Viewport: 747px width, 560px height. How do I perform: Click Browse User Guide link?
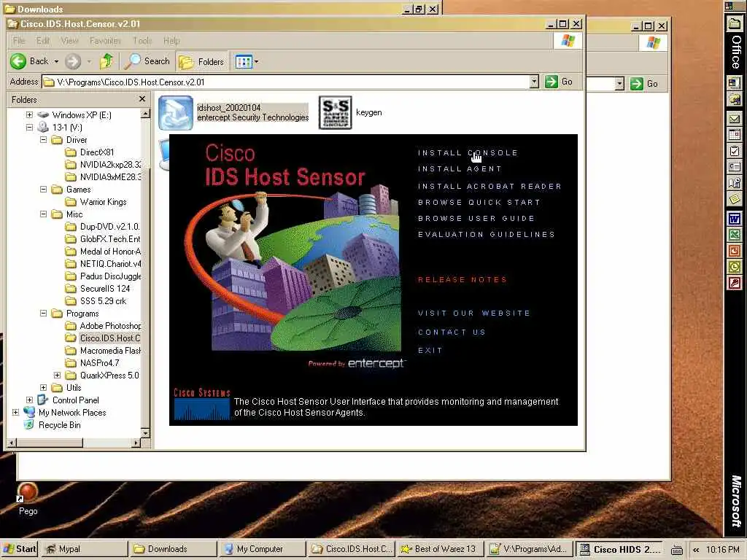click(476, 218)
